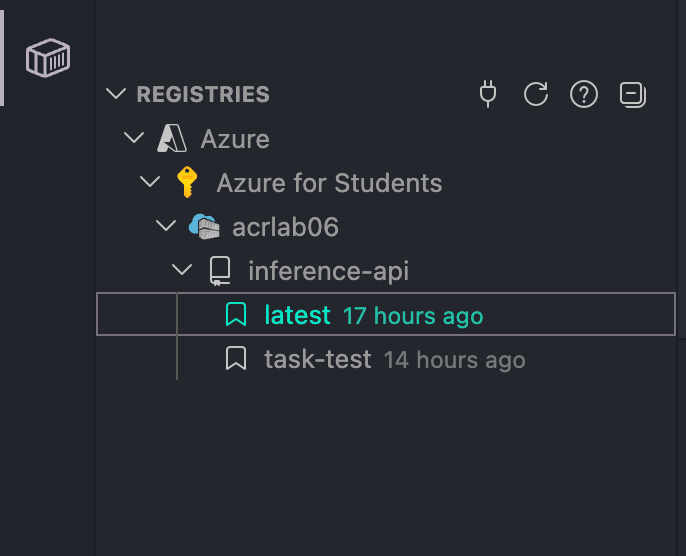Click the acrlab06 registry cloud icon
Screen dimensions: 686x556
204,226
